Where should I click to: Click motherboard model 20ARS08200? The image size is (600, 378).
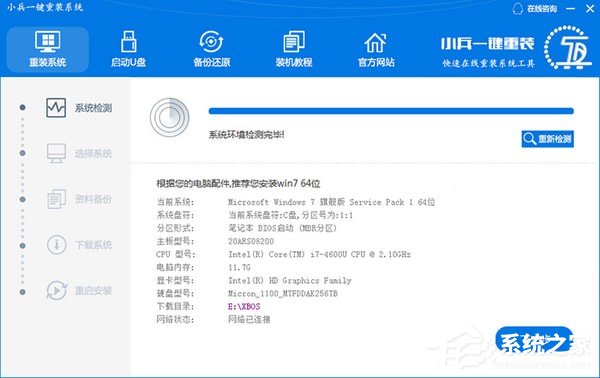coord(251,241)
